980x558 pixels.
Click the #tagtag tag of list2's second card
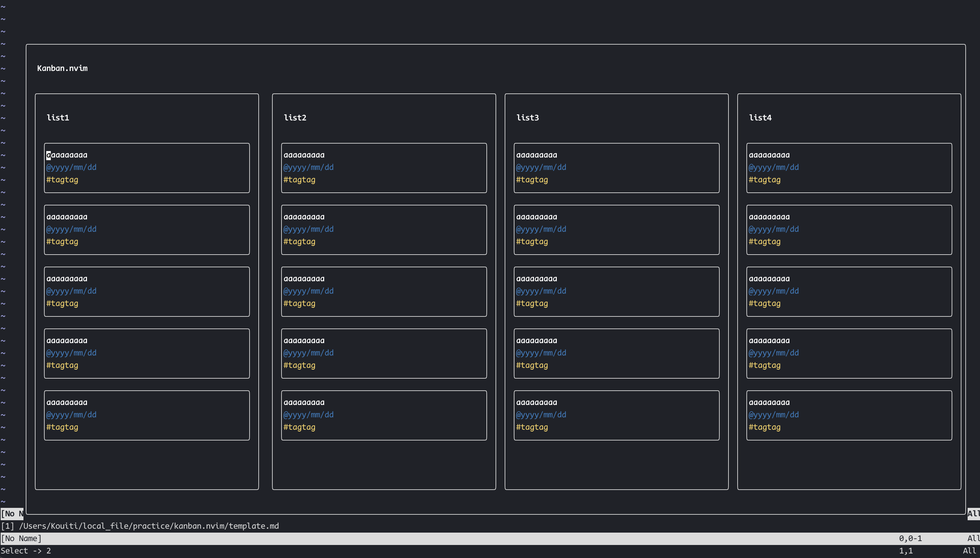click(x=299, y=242)
